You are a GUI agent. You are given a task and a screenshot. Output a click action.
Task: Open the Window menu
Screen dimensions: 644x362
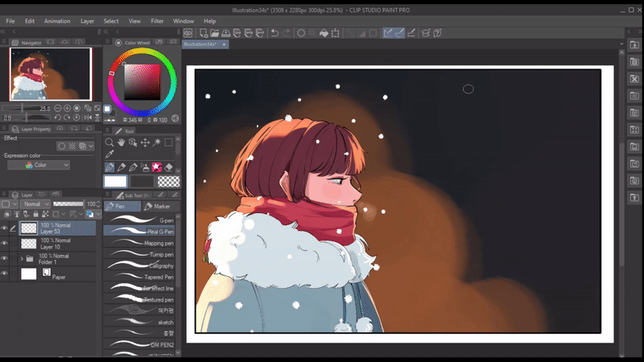click(184, 21)
